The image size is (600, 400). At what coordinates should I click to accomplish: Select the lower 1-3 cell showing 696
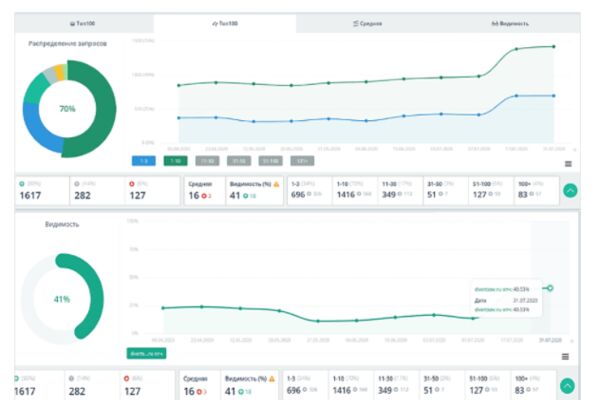tap(305, 385)
